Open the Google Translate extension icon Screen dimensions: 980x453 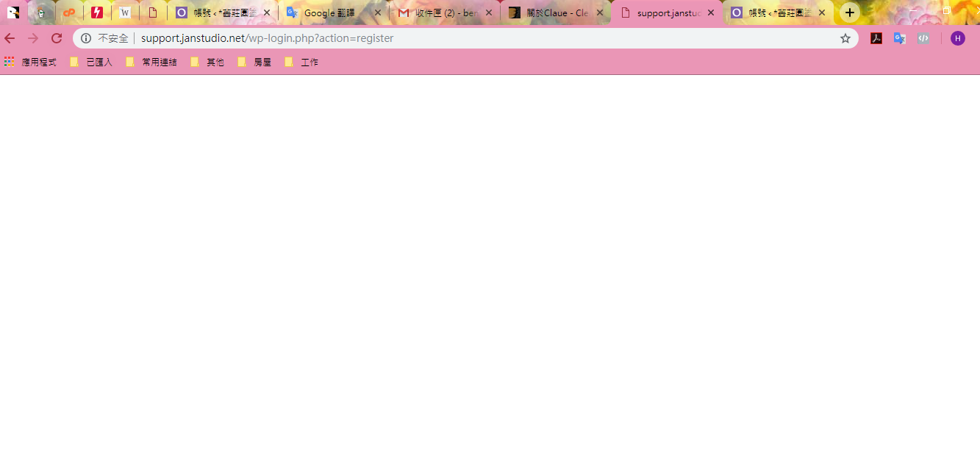(x=899, y=38)
